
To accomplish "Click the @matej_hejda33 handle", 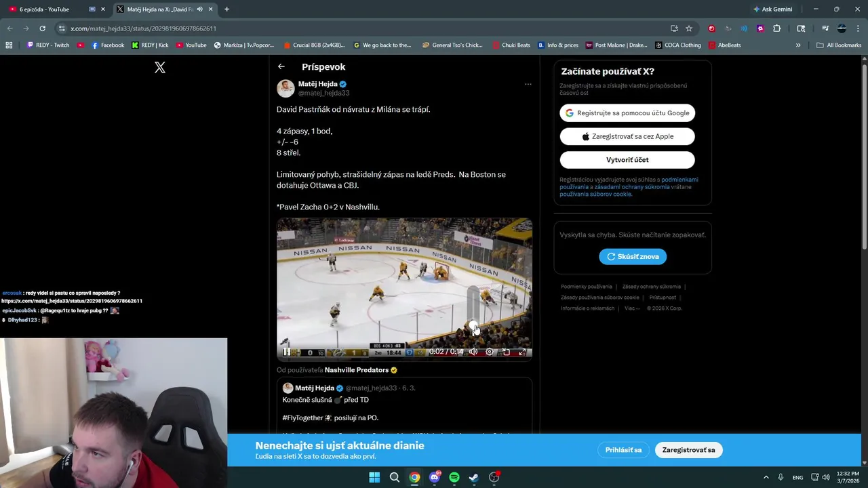I will point(323,93).
